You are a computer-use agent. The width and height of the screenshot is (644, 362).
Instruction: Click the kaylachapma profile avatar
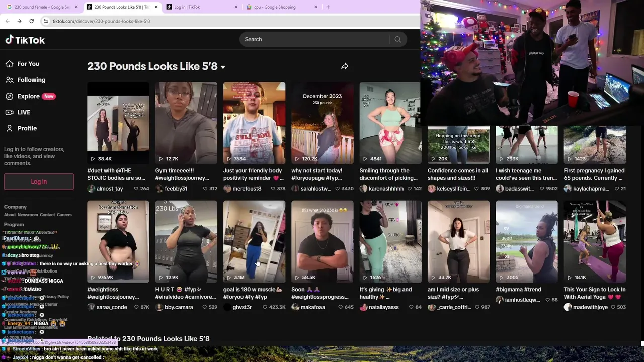pyautogui.click(x=568, y=189)
